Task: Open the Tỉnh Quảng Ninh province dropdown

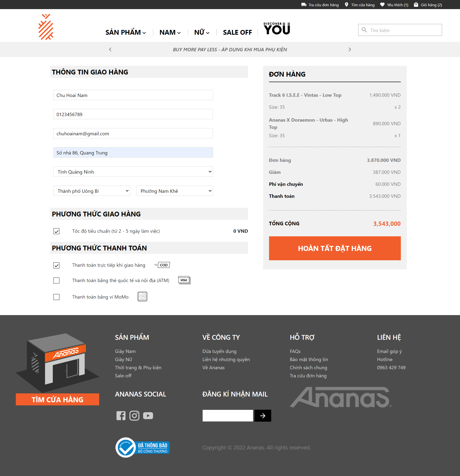Action: [x=133, y=172]
